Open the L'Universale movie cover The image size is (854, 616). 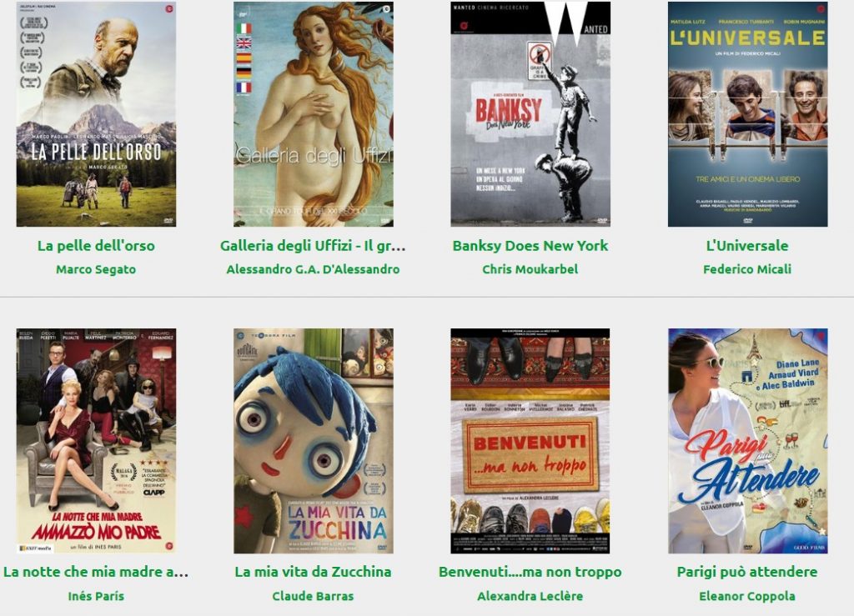click(x=747, y=113)
